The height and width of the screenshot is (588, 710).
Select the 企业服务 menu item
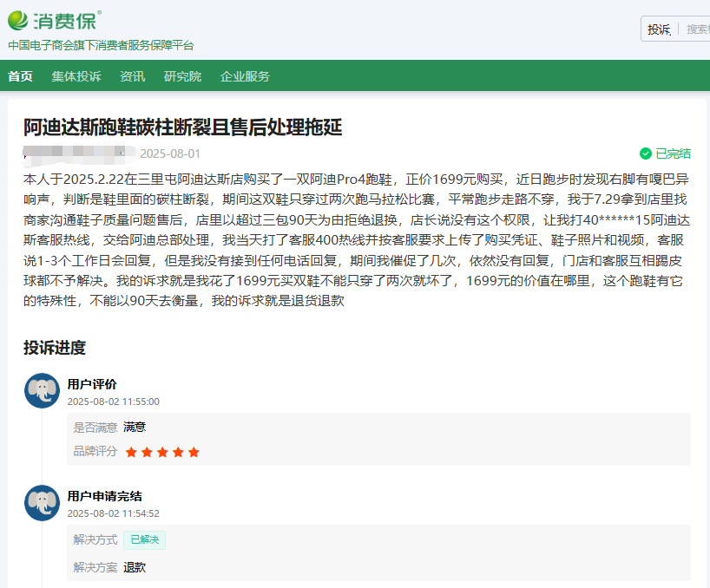tap(245, 76)
